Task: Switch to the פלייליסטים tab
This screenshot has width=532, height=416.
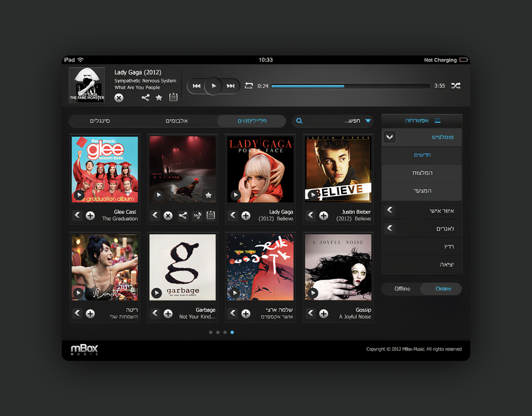Action: coord(252,121)
